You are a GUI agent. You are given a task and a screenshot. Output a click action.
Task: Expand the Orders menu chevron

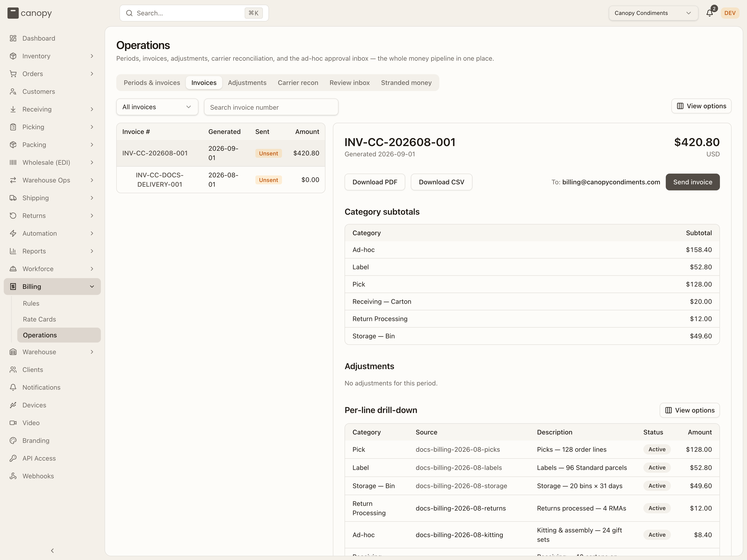click(92, 73)
